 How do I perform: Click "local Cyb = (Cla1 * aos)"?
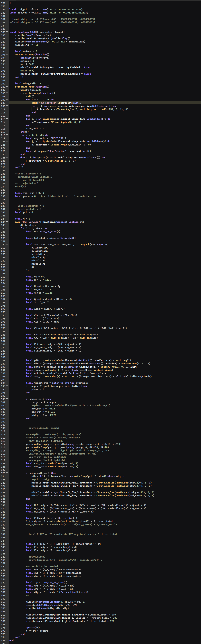(x=43, y=322)
